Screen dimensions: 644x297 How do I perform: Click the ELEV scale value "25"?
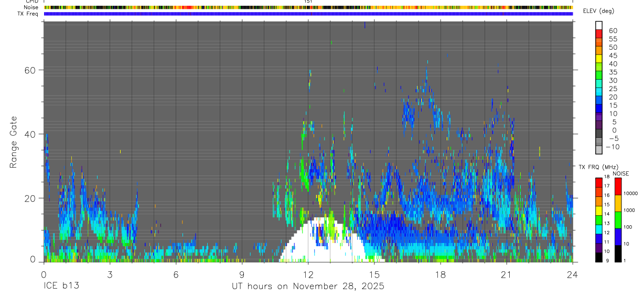click(x=613, y=89)
